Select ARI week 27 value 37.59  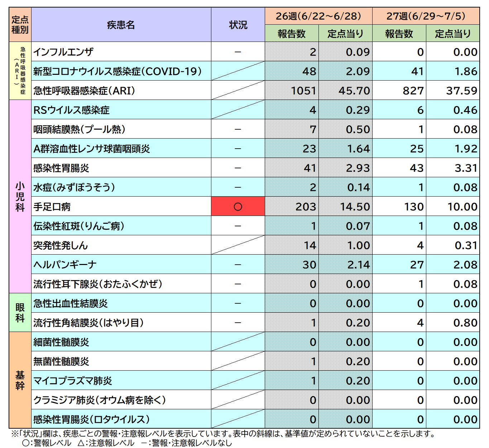coord(461,91)
